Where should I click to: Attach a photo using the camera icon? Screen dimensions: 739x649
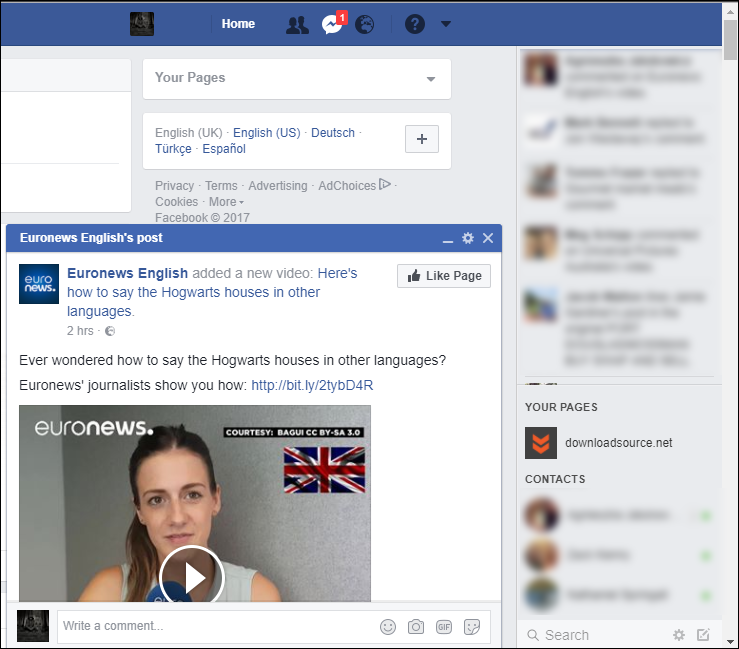(x=416, y=627)
